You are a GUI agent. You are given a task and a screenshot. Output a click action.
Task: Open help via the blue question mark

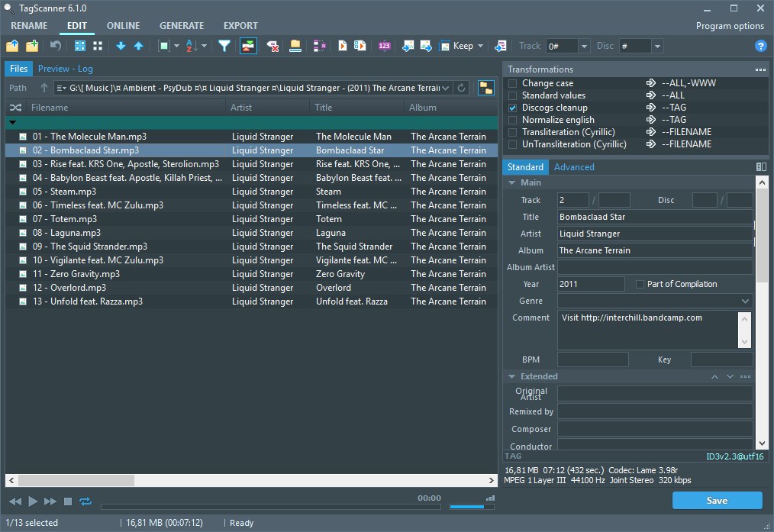761,46
